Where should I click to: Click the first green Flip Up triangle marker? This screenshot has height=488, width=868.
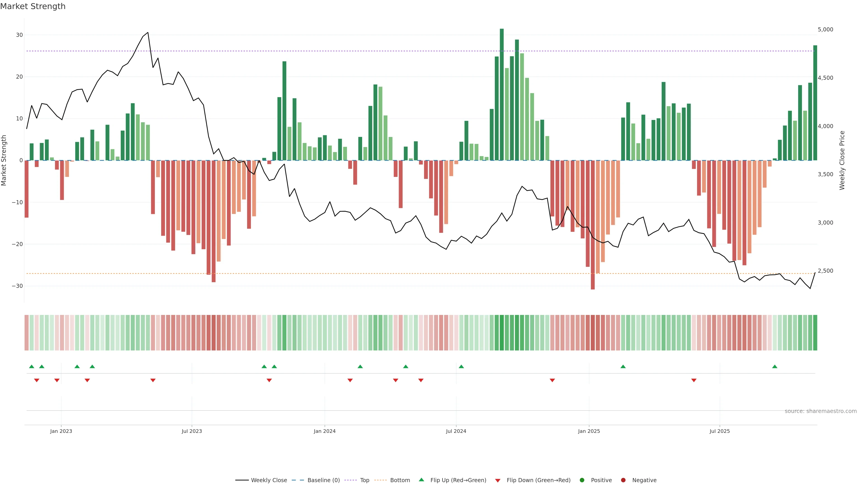[32, 366]
